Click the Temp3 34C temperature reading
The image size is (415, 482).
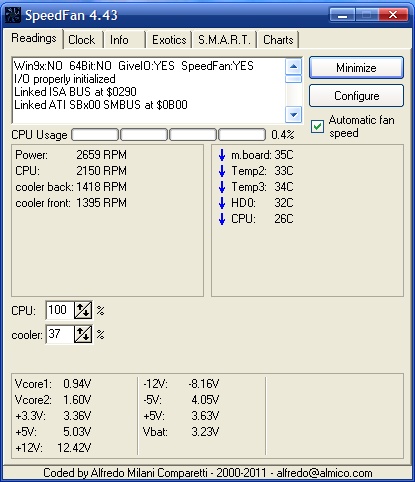(x=262, y=187)
